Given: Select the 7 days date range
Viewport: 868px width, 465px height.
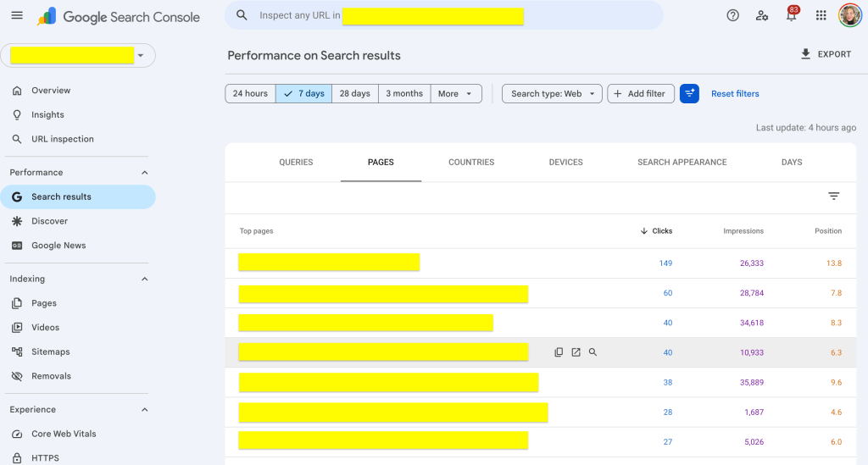Looking at the screenshot, I should point(304,93).
